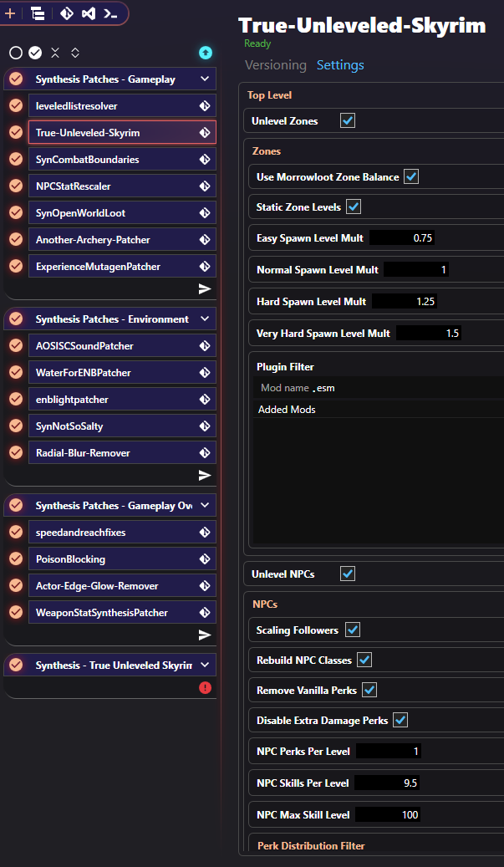Collapse all groups with the inward arrows icon

54,53
